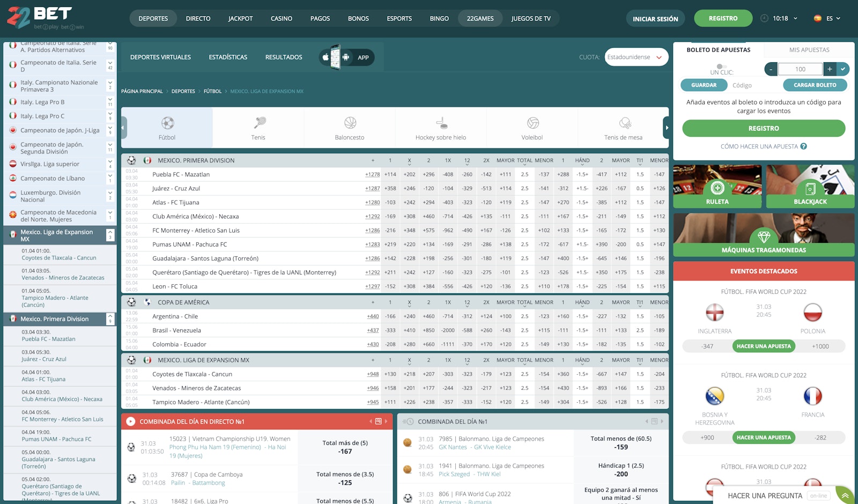
Task: Choose the Baloncesto basketball icon
Action: pyautogui.click(x=350, y=123)
